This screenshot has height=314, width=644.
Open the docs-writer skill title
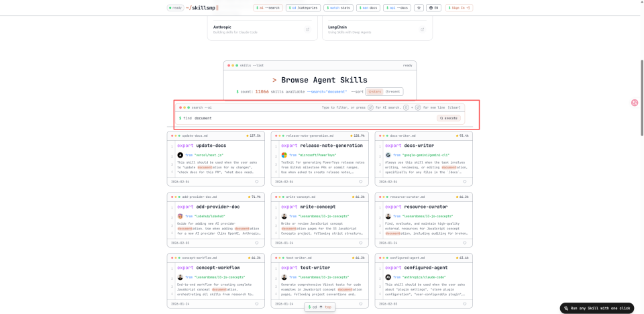click(x=420, y=146)
